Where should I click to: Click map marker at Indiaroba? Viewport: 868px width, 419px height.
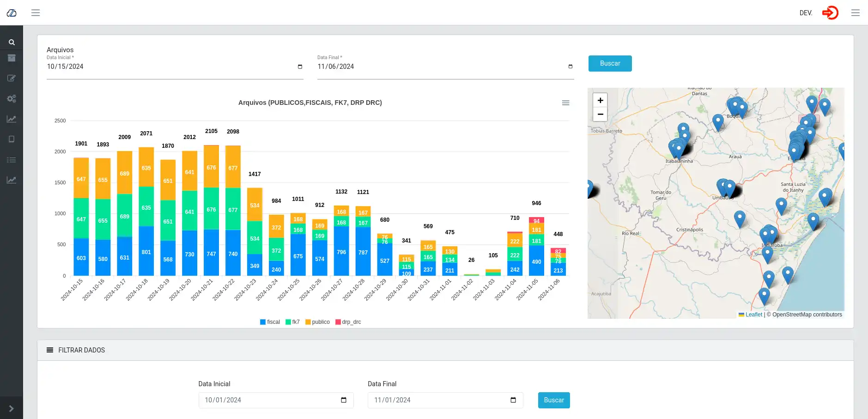(767, 255)
